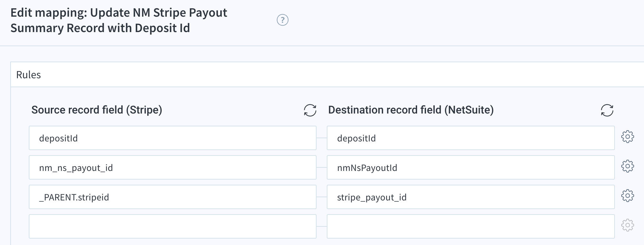Open settings gear for empty mapping row
Screen dimensions: 644x245
pos(627,225)
